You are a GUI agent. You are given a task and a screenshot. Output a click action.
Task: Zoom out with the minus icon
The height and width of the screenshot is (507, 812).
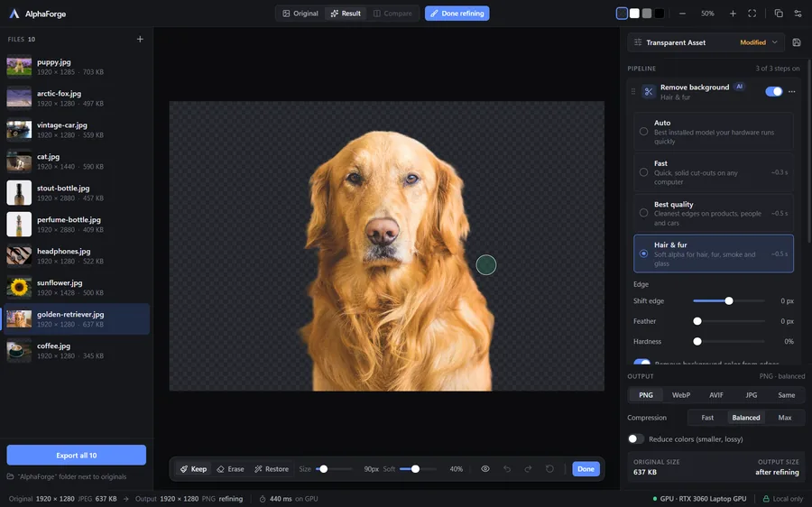click(683, 14)
